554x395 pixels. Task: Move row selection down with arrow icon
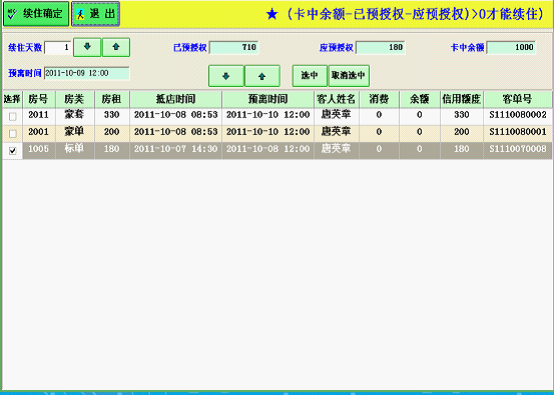tap(226, 76)
